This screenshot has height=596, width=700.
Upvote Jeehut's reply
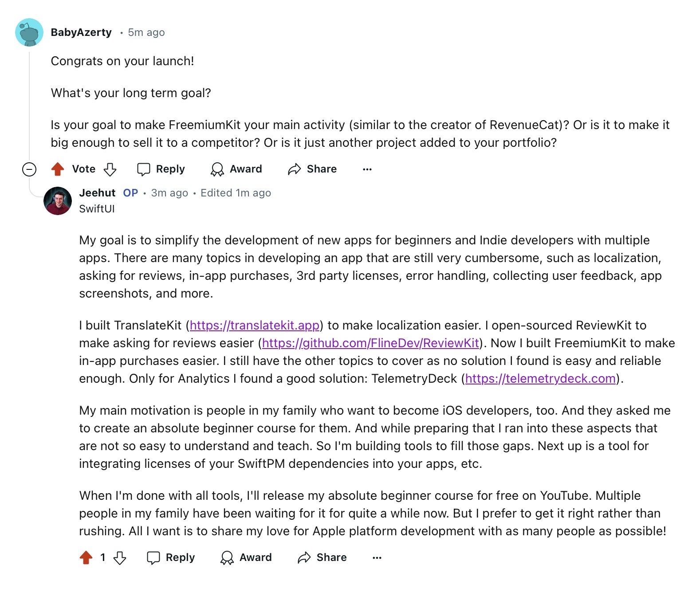pos(86,558)
